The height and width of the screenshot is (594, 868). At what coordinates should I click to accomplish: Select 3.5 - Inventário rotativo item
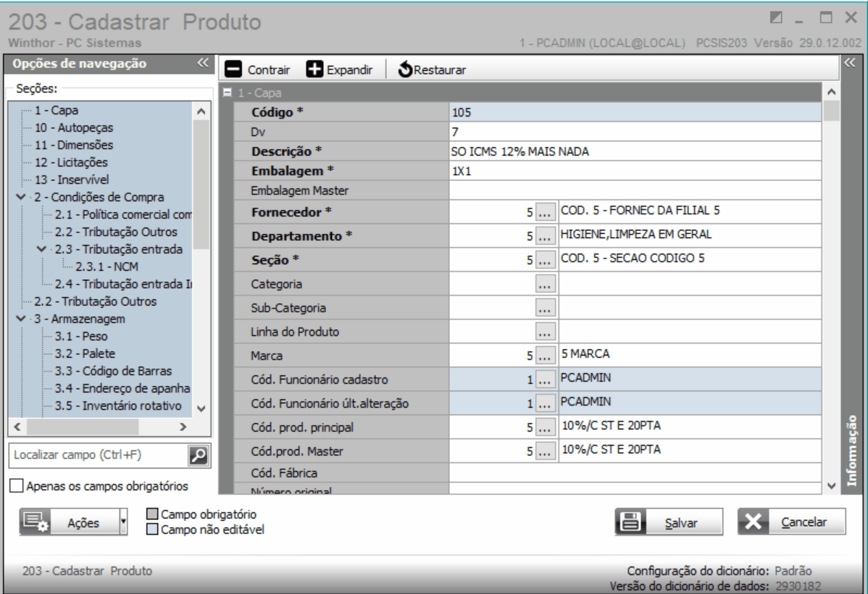click(x=118, y=406)
